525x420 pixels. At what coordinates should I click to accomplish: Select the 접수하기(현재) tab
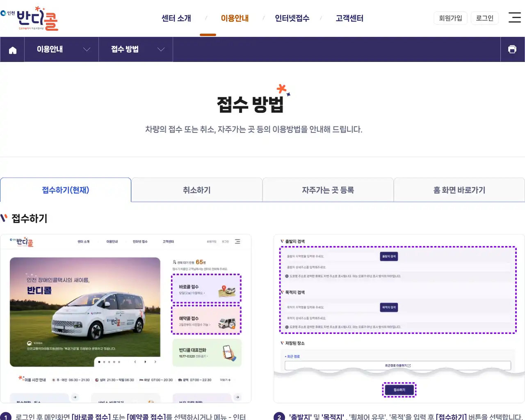(x=66, y=190)
